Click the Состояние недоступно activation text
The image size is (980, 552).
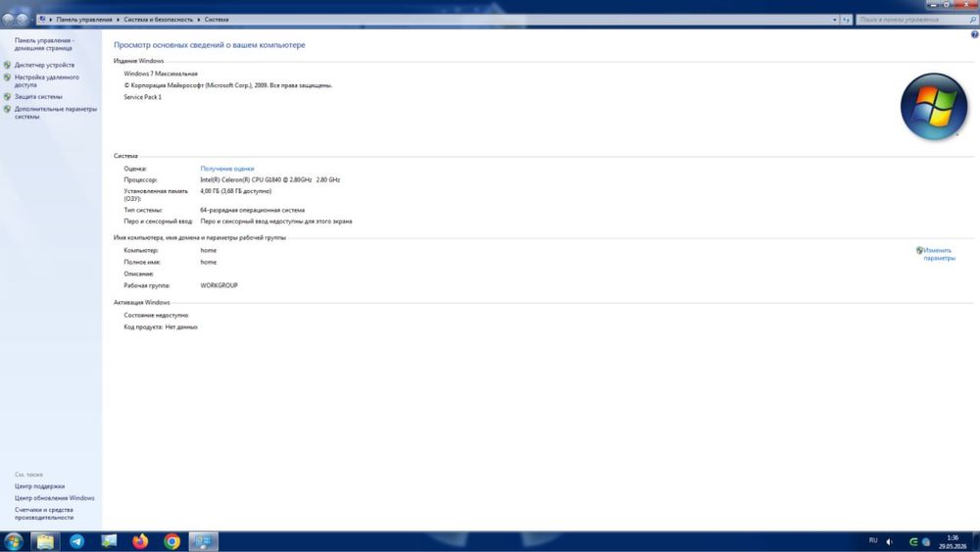pyautogui.click(x=156, y=316)
